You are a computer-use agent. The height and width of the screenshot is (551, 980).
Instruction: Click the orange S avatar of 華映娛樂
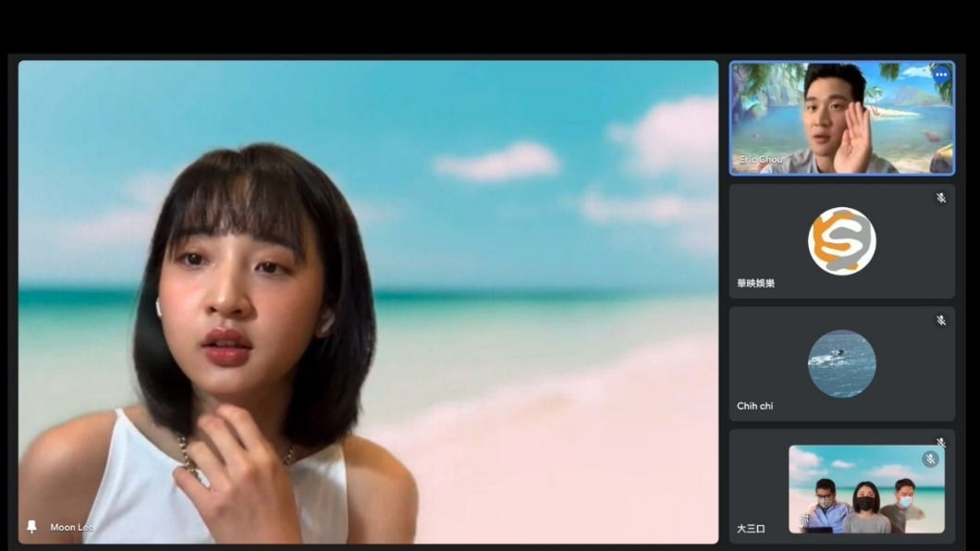coord(842,241)
